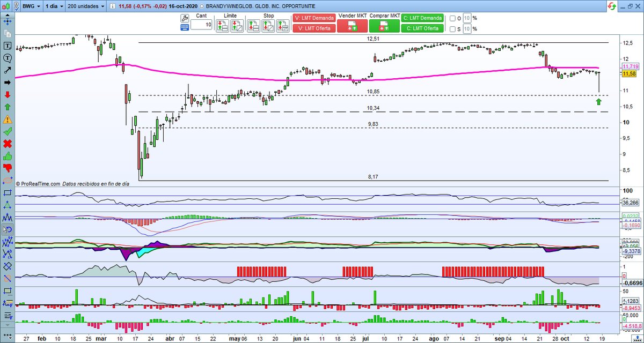Click the 10,34 dashed level label

(x=373, y=108)
